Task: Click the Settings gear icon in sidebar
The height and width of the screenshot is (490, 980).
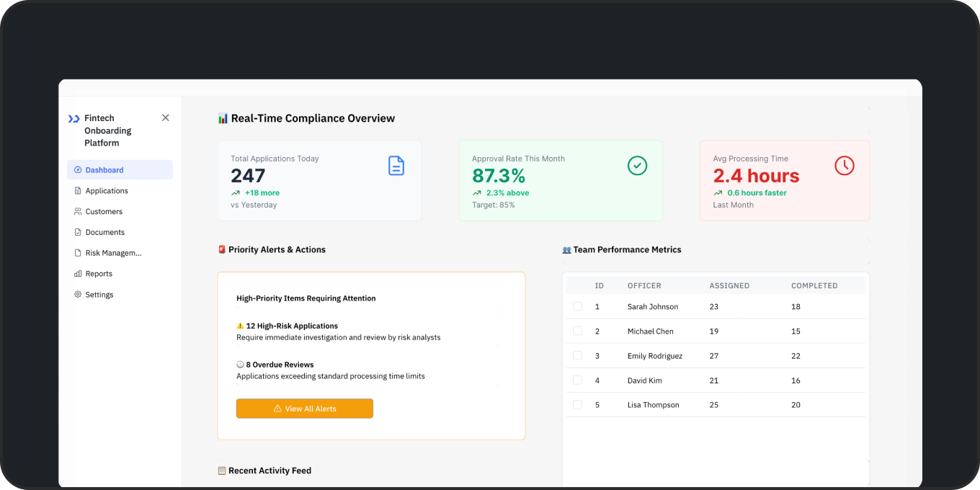Action: pyautogui.click(x=78, y=295)
